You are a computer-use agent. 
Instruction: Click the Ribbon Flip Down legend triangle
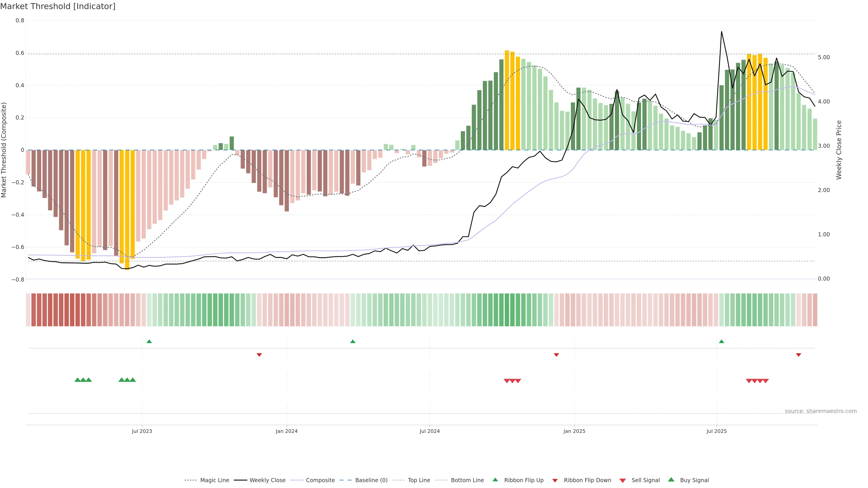pyautogui.click(x=555, y=481)
